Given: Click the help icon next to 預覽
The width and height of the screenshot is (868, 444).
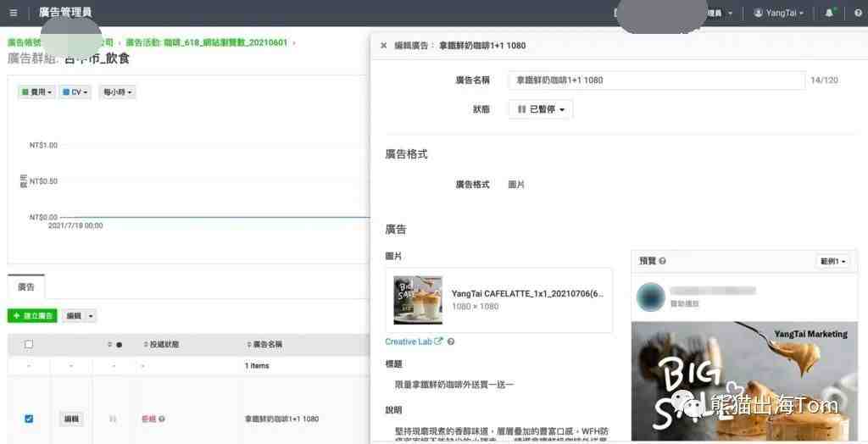Looking at the screenshot, I should [663, 261].
